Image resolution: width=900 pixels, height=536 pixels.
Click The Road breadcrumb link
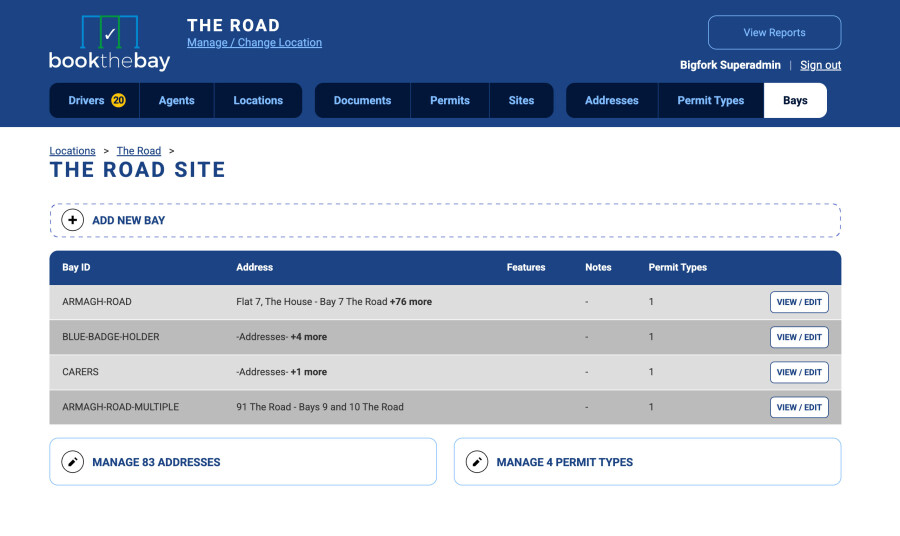coord(139,151)
